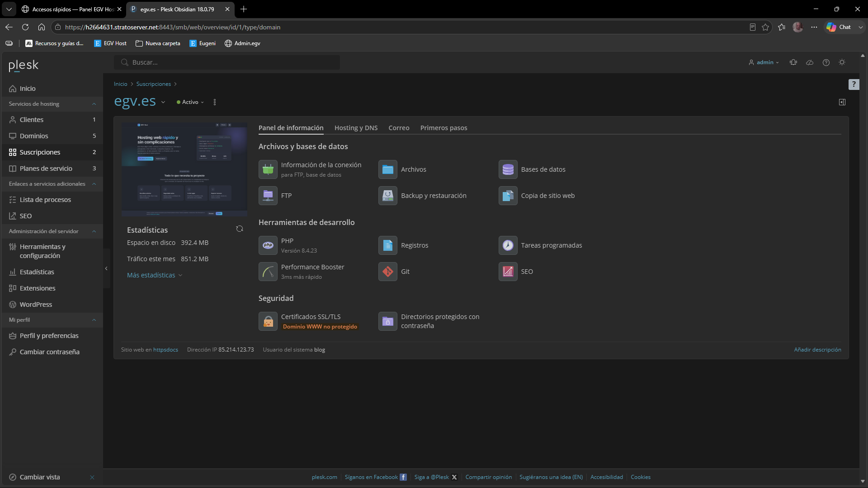The width and height of the screenshot is (868, 488).
Task: Open the plesk.com footer link
Action: 324,477
